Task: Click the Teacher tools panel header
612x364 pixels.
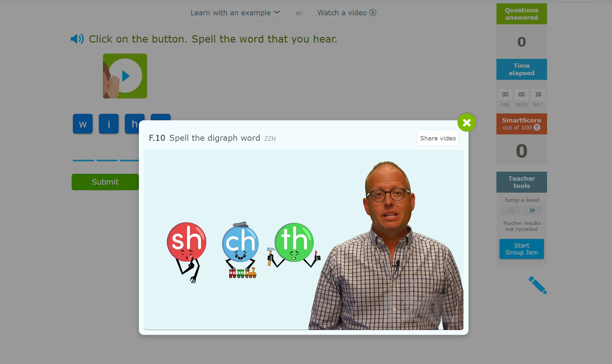Action: 522,182
